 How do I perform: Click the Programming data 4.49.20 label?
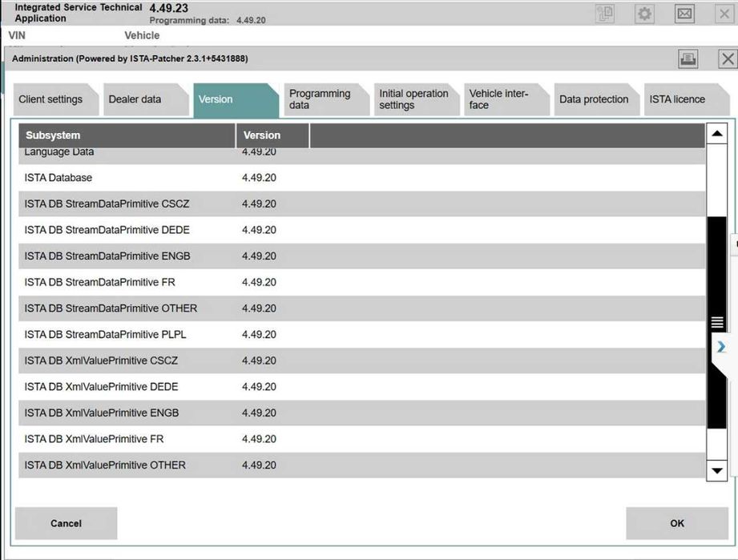[208, 20]
